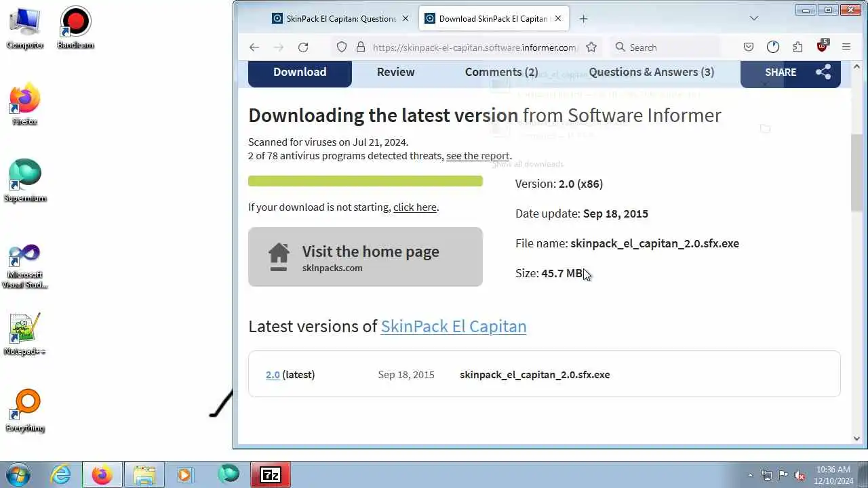Click Visit the home page button
Screen dimensions: 868x488
pyautogui.click(x=366, y=257)
